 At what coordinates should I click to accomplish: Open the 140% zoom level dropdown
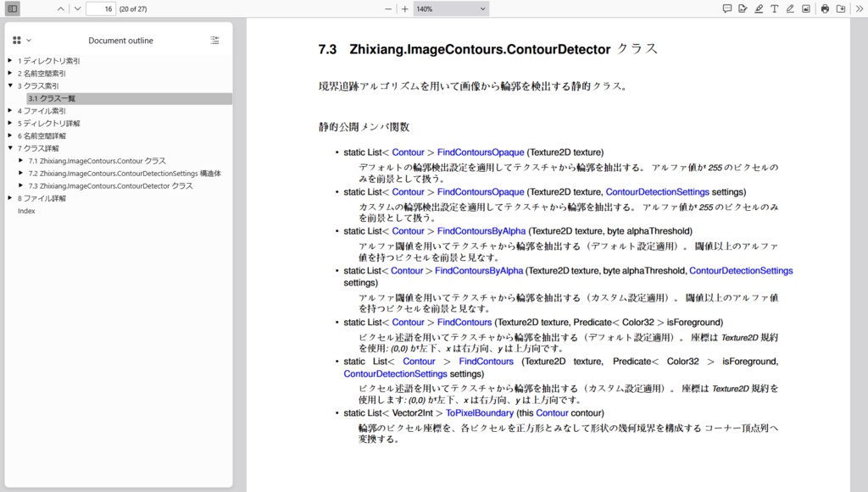tap(451, 8)
